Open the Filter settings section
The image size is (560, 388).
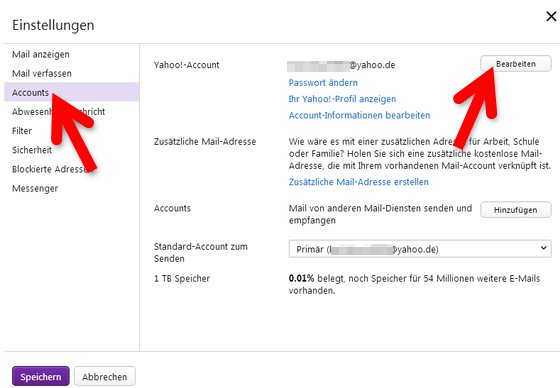click(x=22, y=131)
